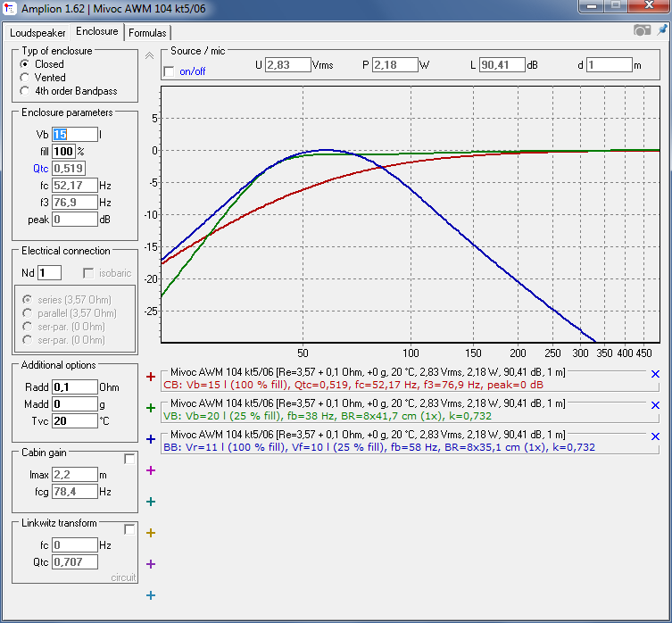The width and height of the screenshot is (672, 623).
Task: Click the camera screenshot icon
Action: 642,30
